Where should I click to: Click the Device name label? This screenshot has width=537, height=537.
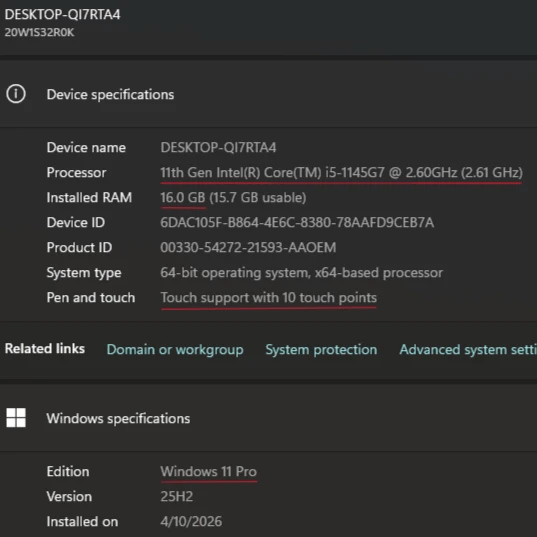86,148
